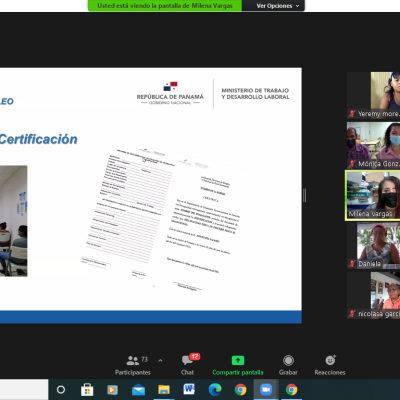
Task: Expand the Participantes options caret
Action: click(160, 360)
